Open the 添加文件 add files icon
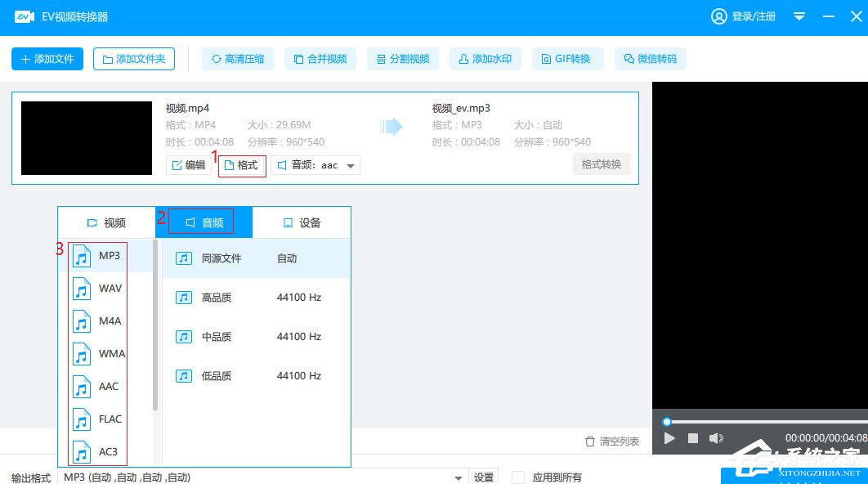 [x=47, y=58]
